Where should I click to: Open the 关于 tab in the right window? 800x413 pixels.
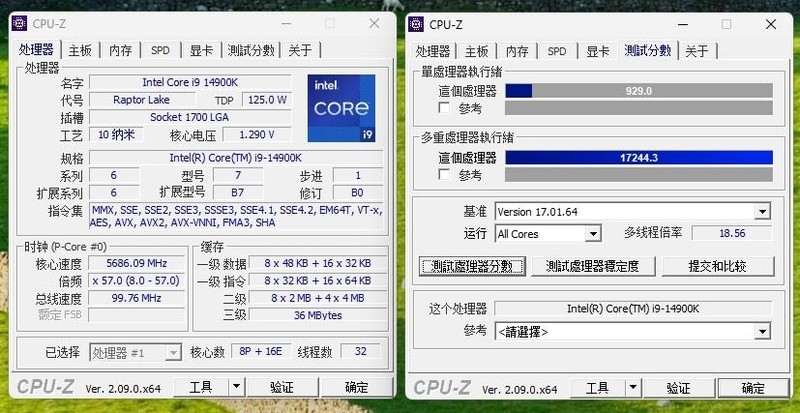click(x=696, y=51)
